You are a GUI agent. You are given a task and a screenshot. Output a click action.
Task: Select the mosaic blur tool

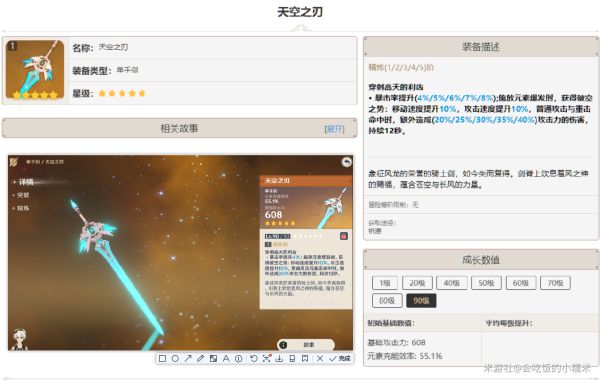213,359
